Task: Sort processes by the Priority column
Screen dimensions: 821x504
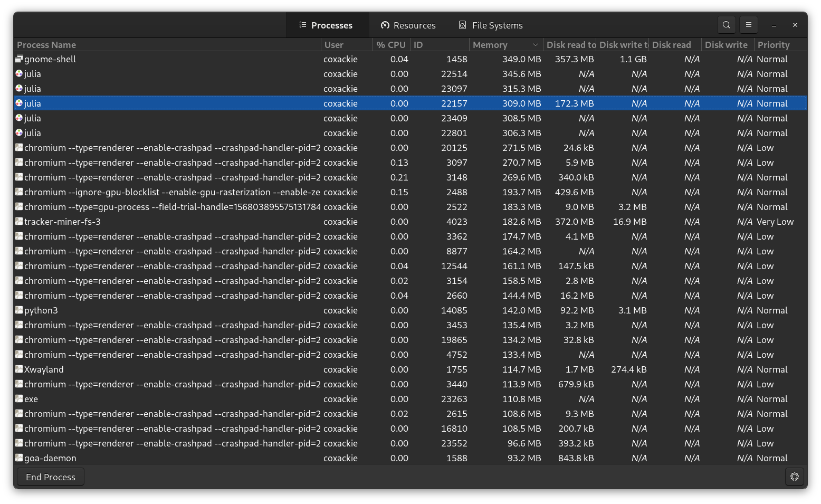Action: pyautogui.click(x=774, y=44)
